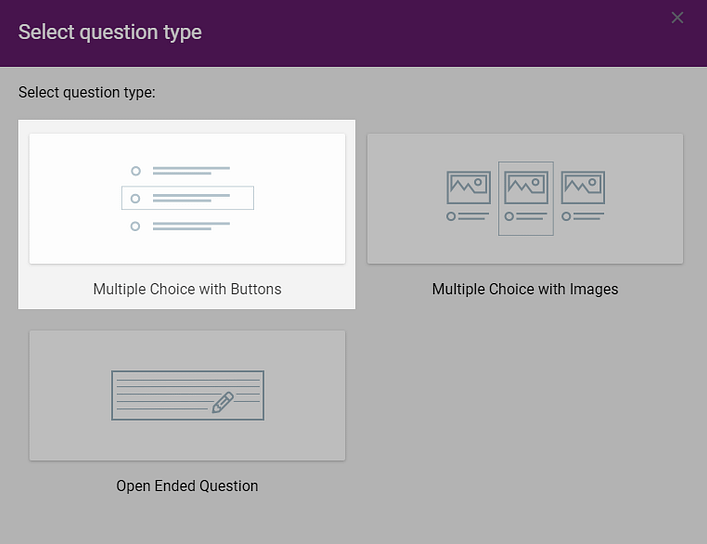This screenshot has height=544, width=707.
Task: Click the radio circle under the right picture icon
Action: (566, 216)
